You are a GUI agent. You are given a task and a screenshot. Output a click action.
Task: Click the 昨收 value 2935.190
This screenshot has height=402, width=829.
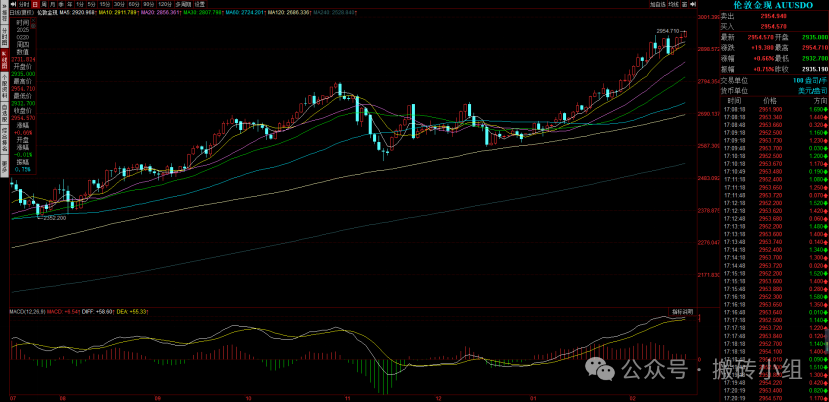point(814,69)
